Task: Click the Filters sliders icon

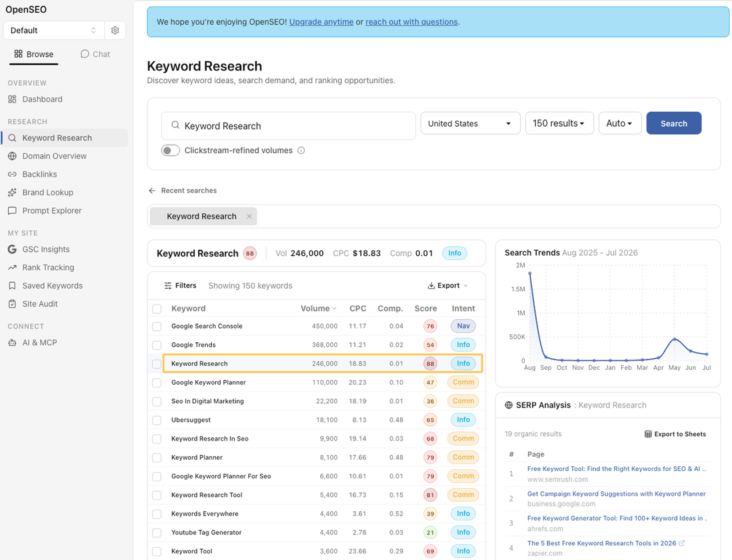Action: coord(168,285)
